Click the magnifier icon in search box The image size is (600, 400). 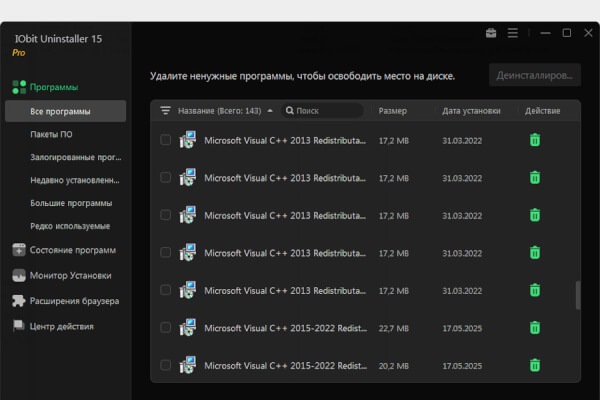point(290,111)
